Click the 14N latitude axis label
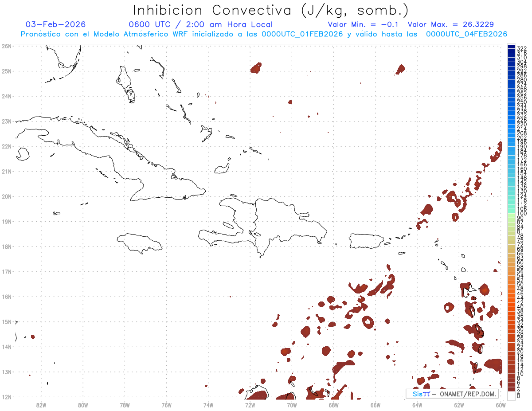This screenshot has height=411, width=532. coord(7,347)
